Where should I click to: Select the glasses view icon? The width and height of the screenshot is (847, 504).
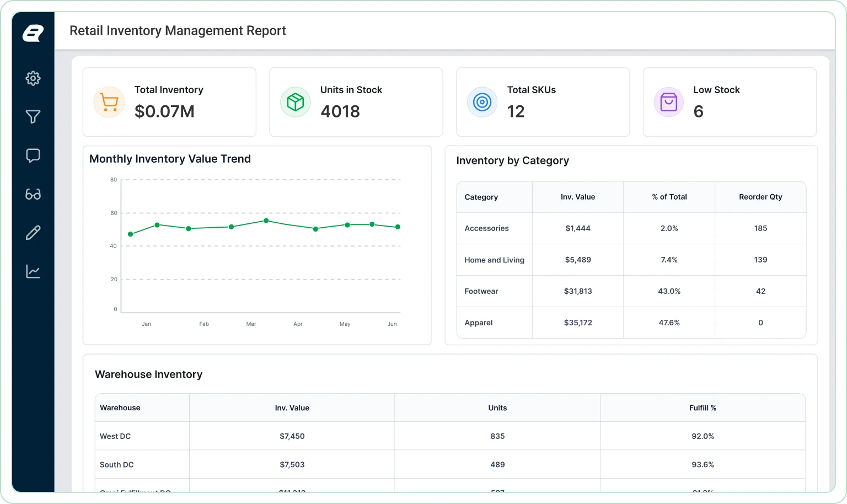(33, 194)
